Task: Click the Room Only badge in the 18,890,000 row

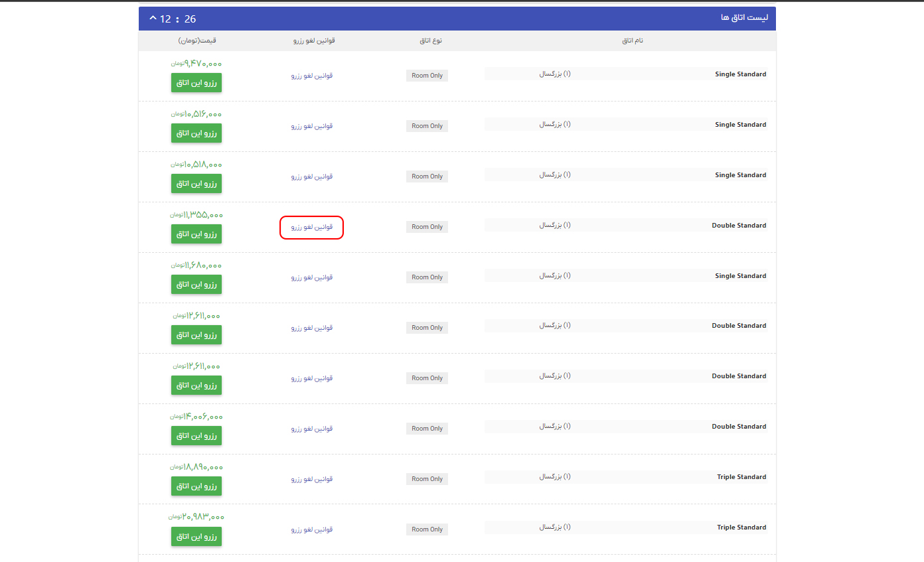Action: click(427, 479)
